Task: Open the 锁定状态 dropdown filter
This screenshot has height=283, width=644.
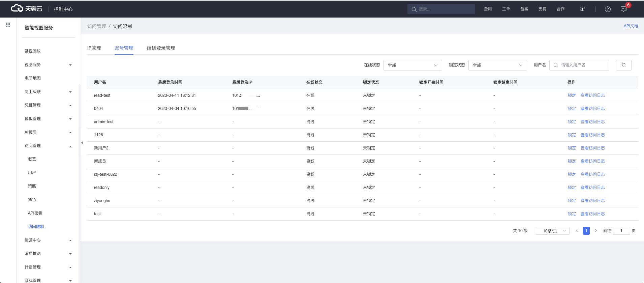Action: coord(497,65)
